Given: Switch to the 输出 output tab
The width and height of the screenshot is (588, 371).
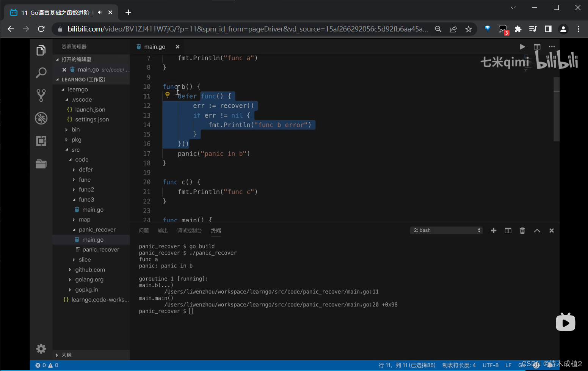Looking at the screenshot, I should point(163,231).
